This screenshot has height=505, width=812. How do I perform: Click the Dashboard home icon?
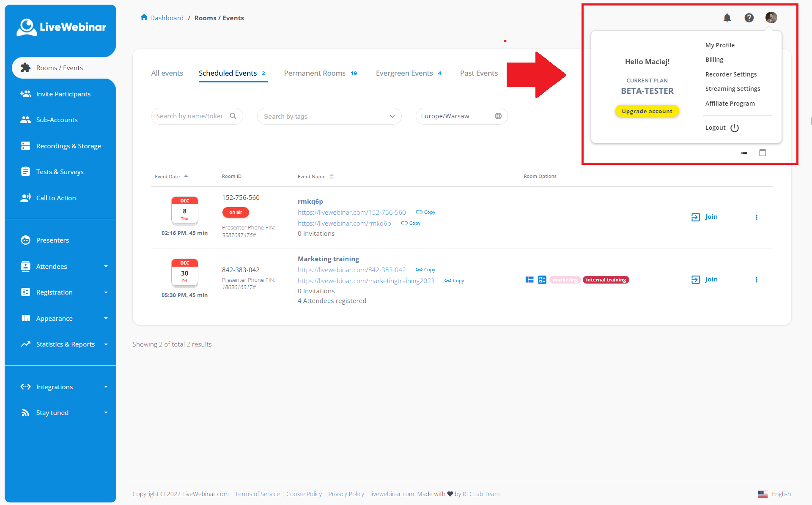(x=144, y=18)
